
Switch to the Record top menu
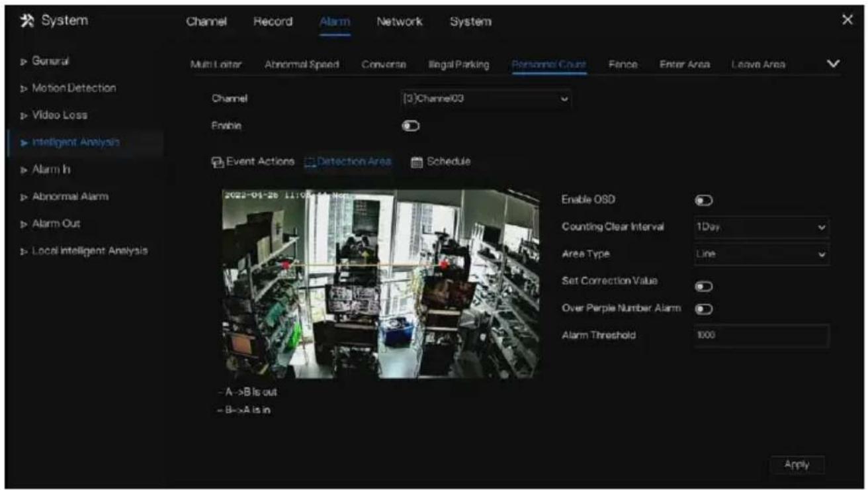[x=273, y=22]
